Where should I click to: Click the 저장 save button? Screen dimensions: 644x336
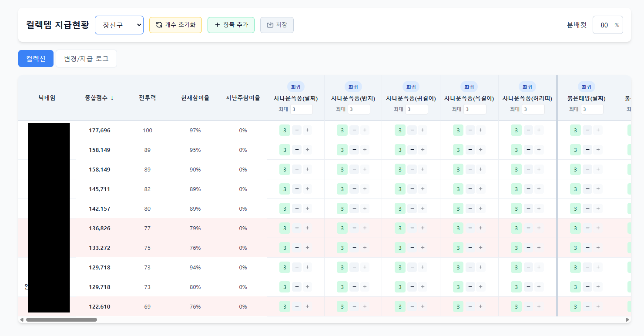tap(277, 25)
